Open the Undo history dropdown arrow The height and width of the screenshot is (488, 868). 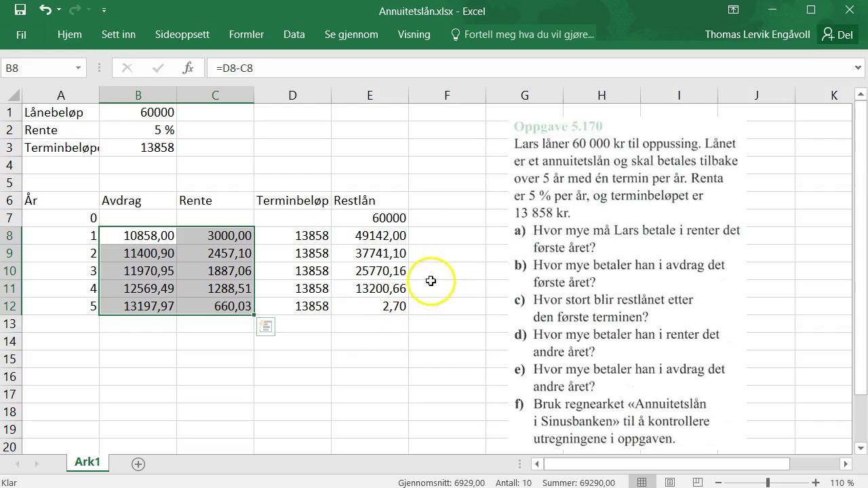click(59, 10)
